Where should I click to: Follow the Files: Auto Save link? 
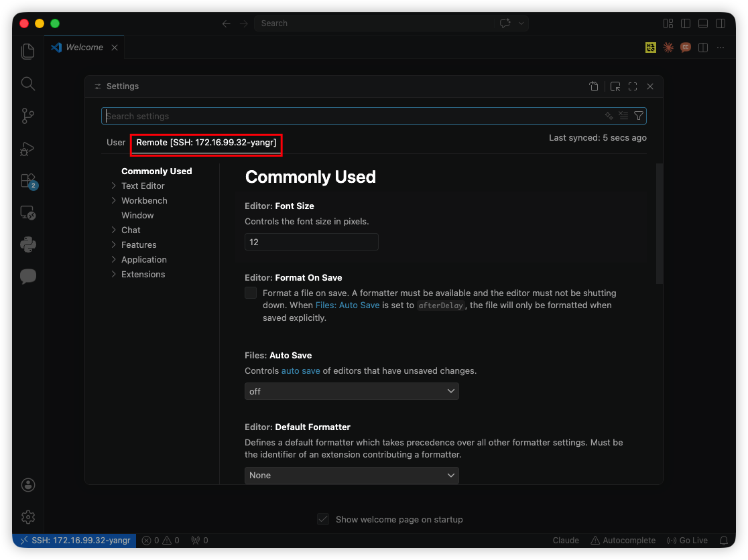(x=347, y=305)
